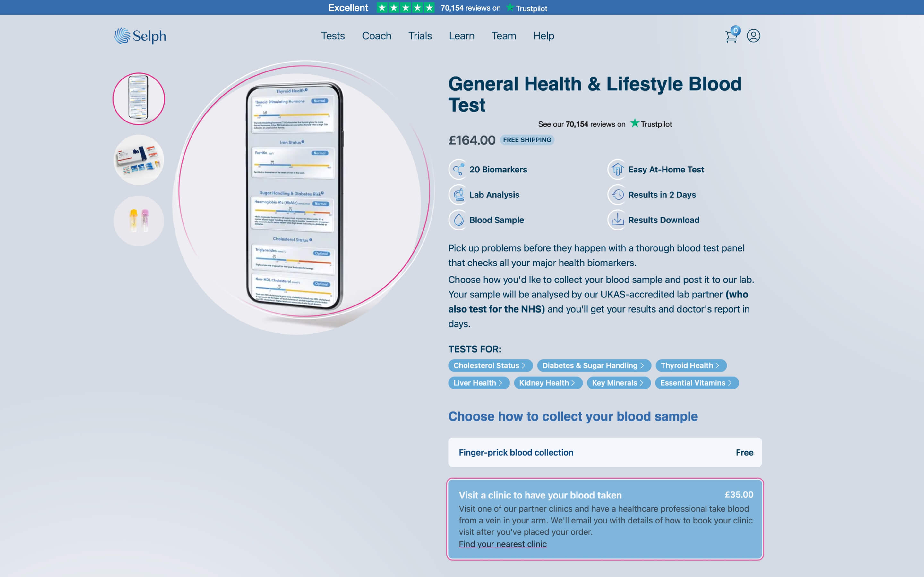The width and height of the screenshot is (924, 577).
Task: Open Trustpilot reviews link below title
Action: [605, 124]
